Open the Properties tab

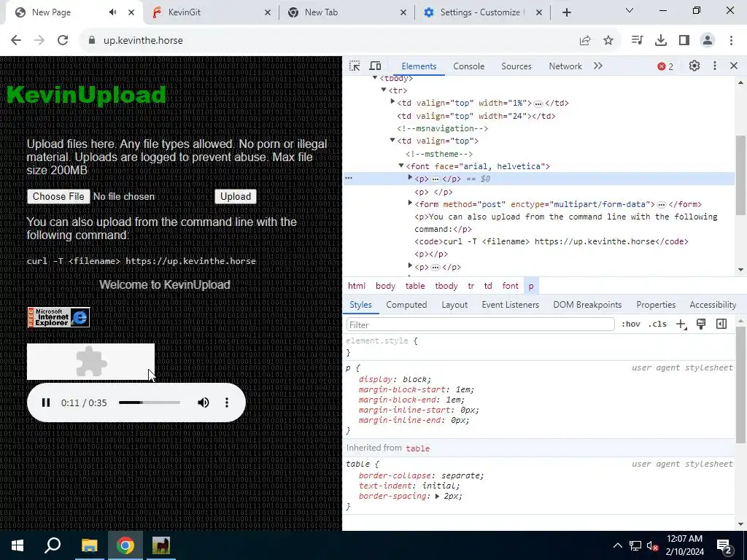[656, 305]
